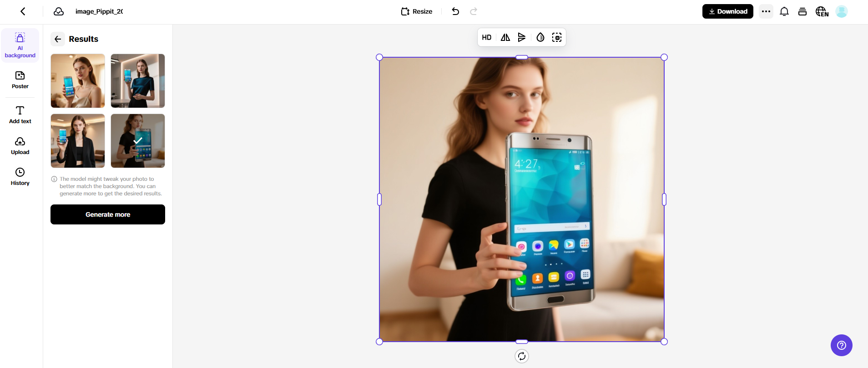Change language with the globe EN icon
The width and height of the screenshot is (868, 368).
point(822,11)
